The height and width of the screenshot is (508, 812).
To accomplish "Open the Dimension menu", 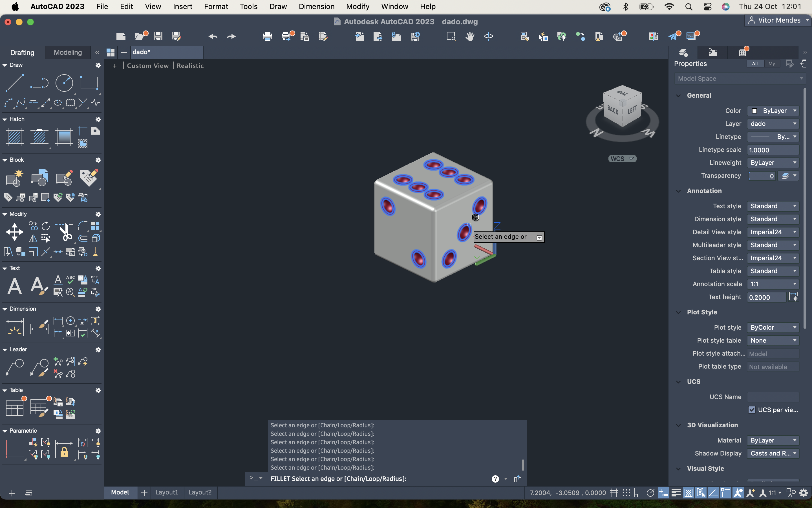I will [316, 6].
